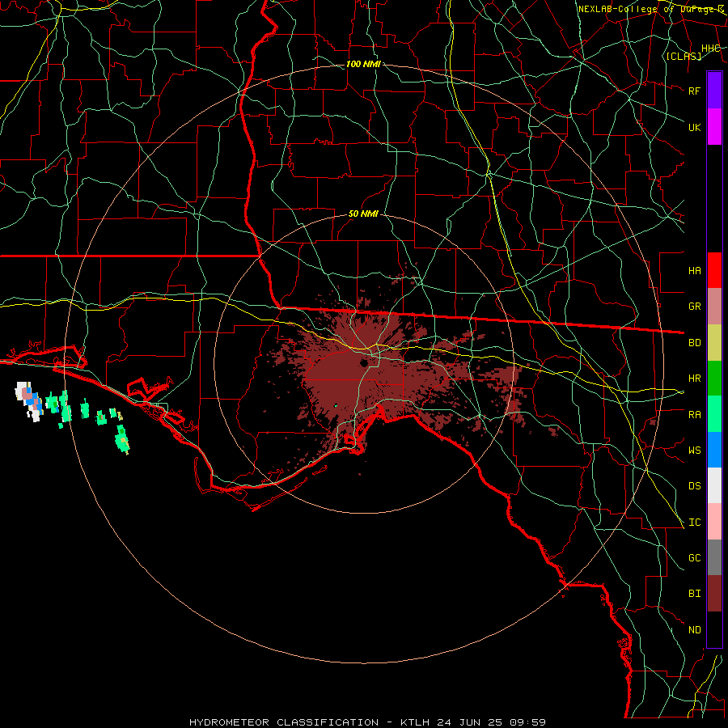Click the GC legend label
The image size is (728, 728).
(x=694, y=557)
